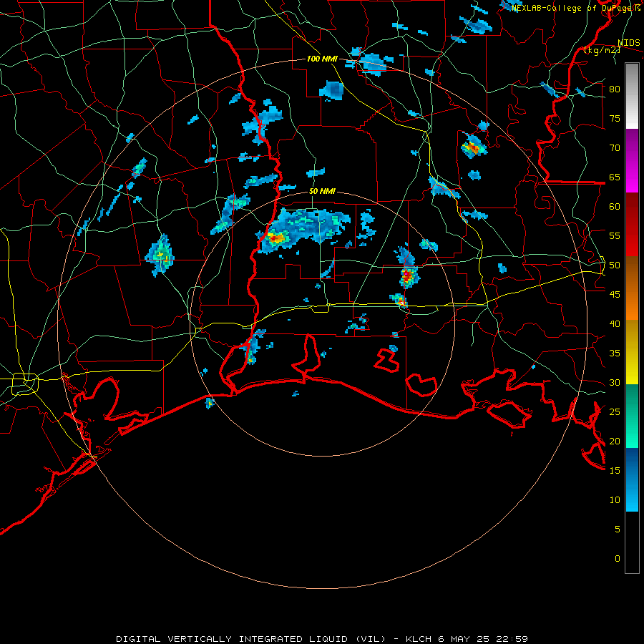The width and height of the screenshot is (644, 644).
Task: Select the orange-brown segment of the color scale
Action: 632,288
